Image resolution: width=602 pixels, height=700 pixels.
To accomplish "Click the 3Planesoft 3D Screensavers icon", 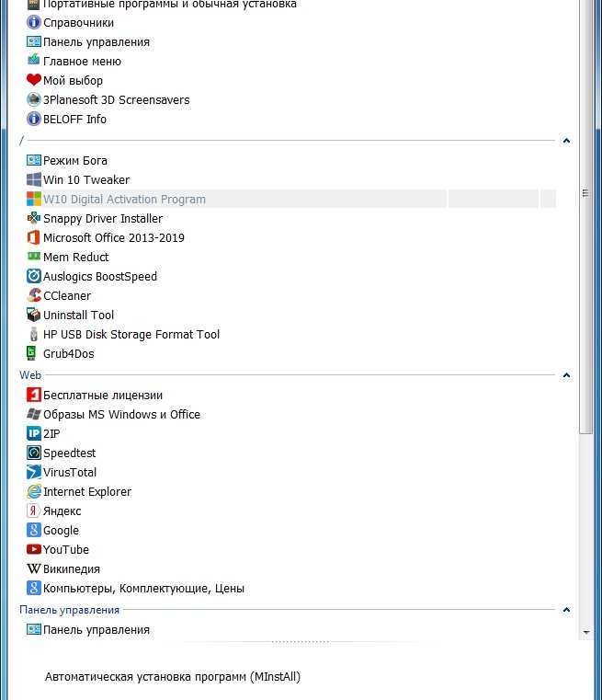I will [x=33, y=99].
